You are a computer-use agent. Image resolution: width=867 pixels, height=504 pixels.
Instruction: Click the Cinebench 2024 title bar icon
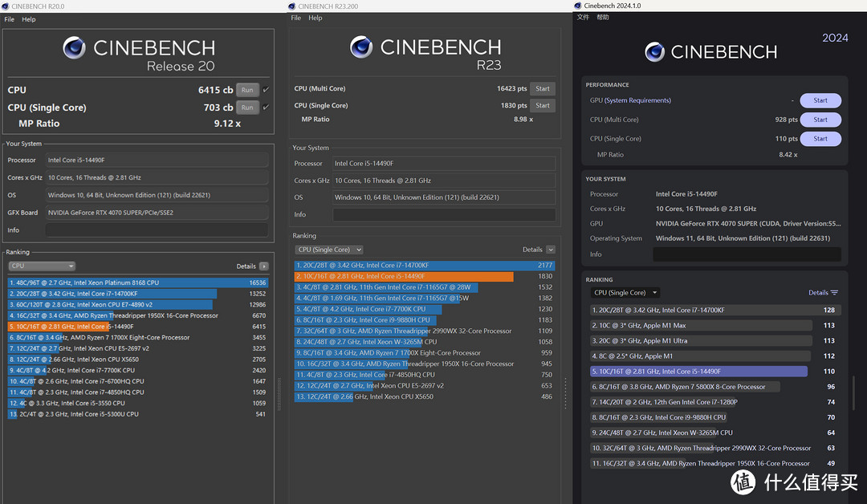pos(578,6)
